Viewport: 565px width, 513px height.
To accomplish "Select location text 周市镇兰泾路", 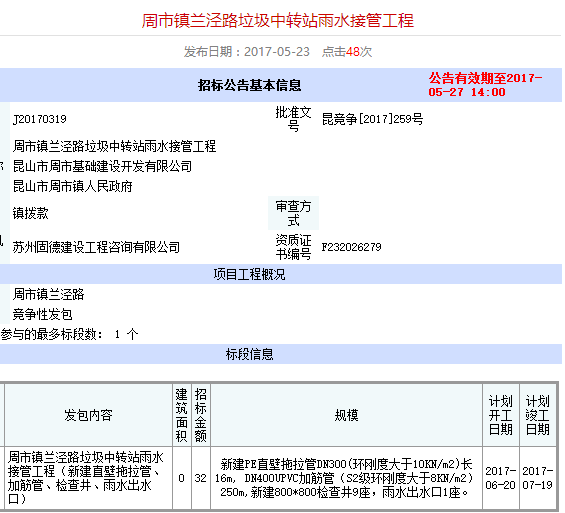I will click(48, 294).
